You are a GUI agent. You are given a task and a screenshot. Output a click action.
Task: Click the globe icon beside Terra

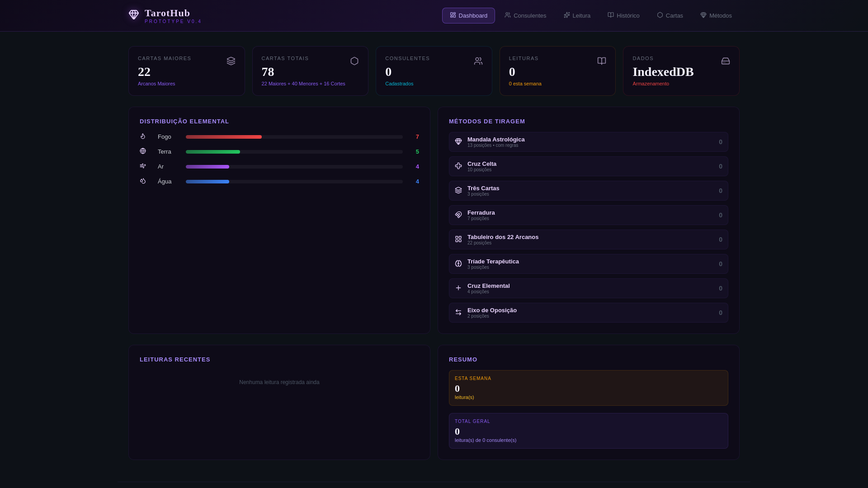[x=143, y=151]
